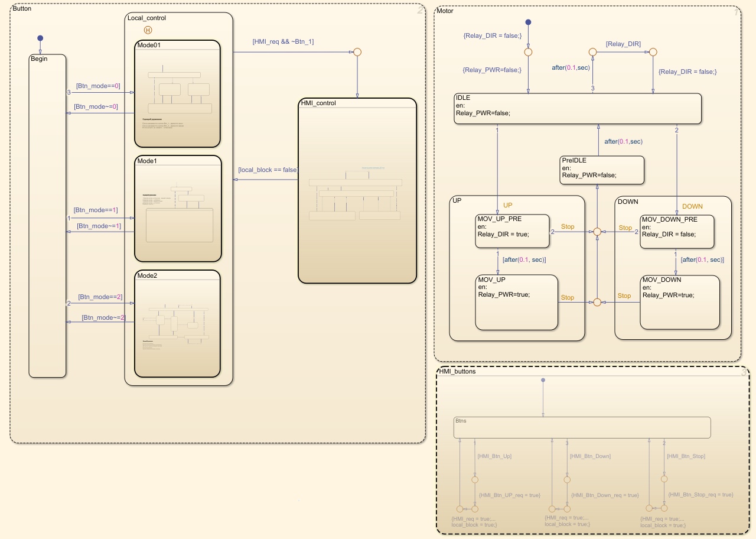This screenshot has width=756, height=539.
Task: Select the IDLE state box
Action: pyautogui.click(x=578, y=109)
